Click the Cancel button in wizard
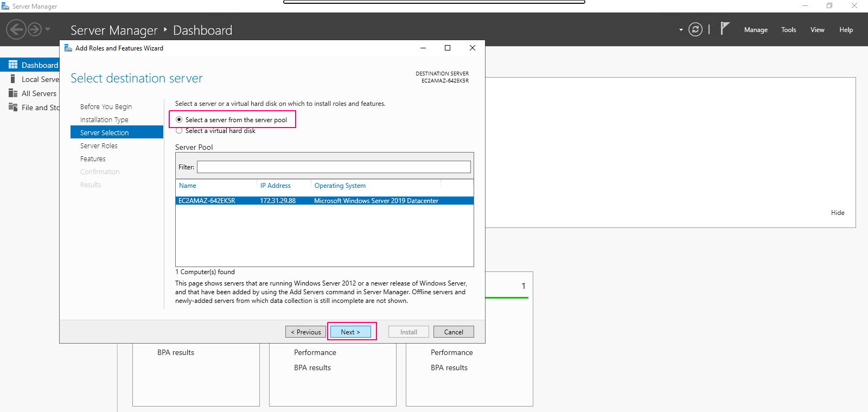The width and height of the screenshot is (868, 412). point(454,332)
